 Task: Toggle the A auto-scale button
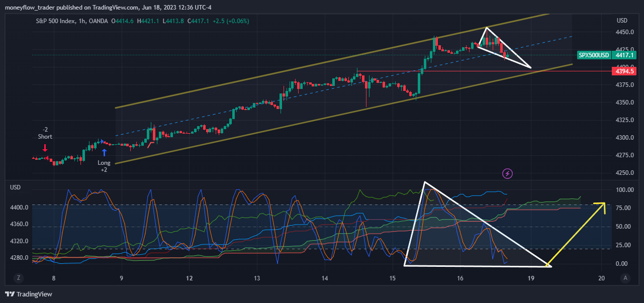pyautogui.click(x=625, y=278)
